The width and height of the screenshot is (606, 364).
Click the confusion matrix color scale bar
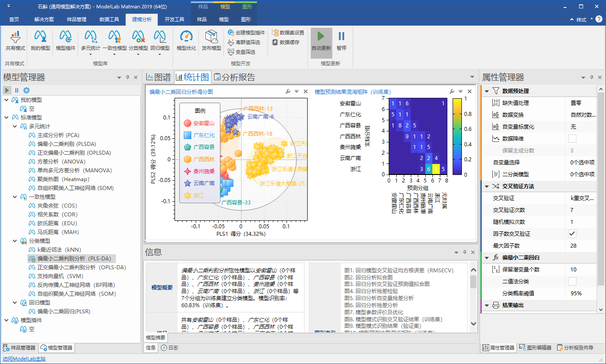pyautogui.click(x=457, y=136)
